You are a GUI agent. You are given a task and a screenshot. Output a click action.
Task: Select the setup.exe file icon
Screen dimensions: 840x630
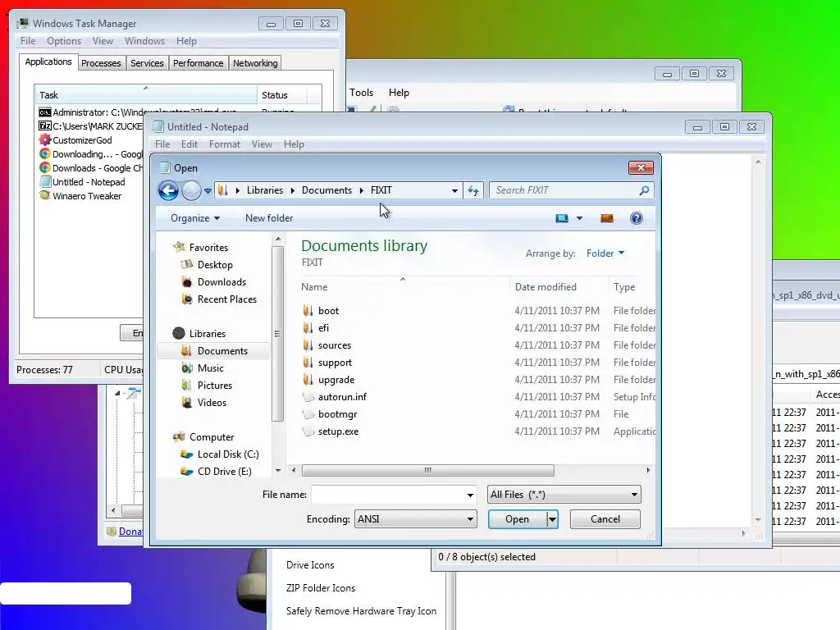308,431
